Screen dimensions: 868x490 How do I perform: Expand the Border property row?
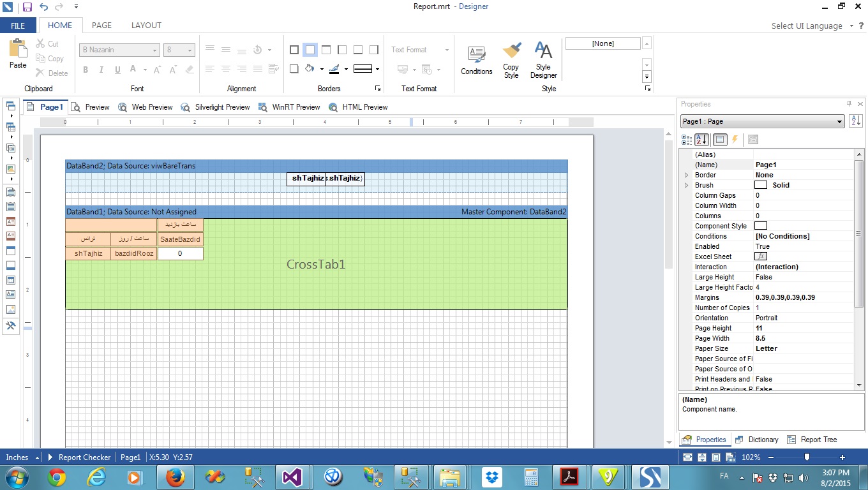[x=687, y=175]
